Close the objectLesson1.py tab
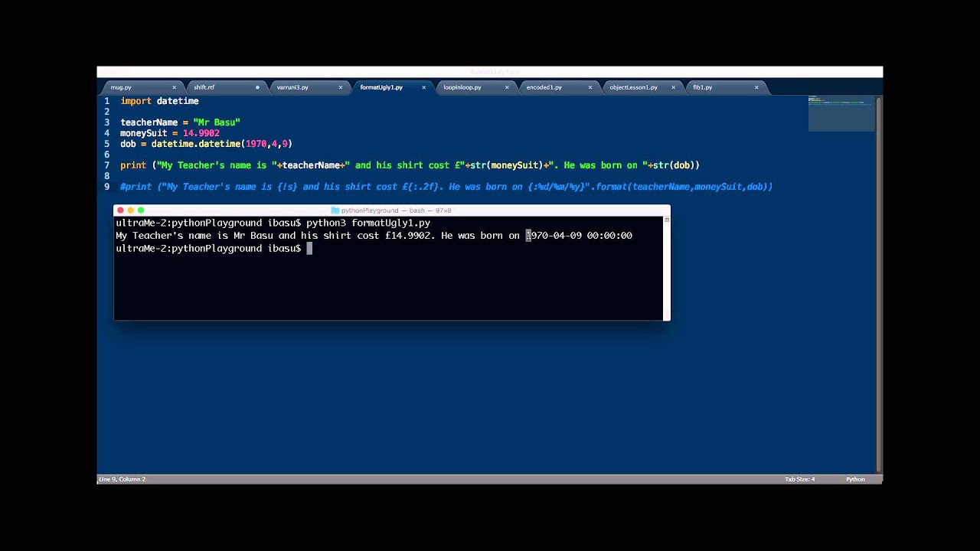980x551 pixels. 674,87
